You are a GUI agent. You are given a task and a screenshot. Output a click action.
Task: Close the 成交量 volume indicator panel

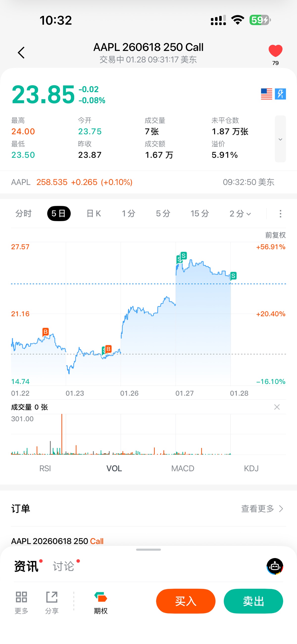pos(277,407)
